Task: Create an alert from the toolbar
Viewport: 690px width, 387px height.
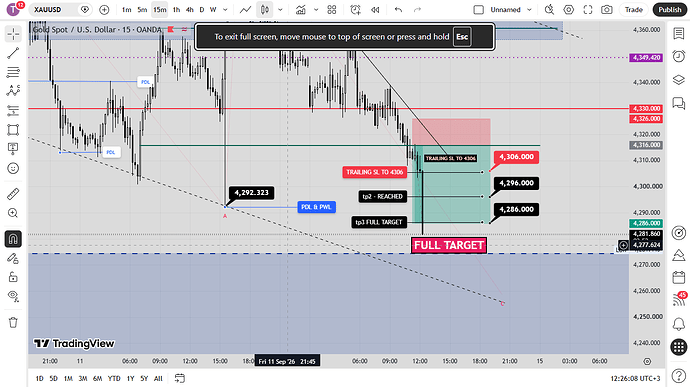Action: coord(355,9)
